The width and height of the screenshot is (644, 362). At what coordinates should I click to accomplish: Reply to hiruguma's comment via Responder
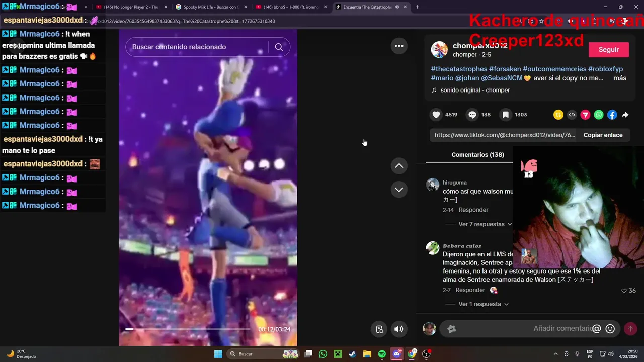coord(473,210)
